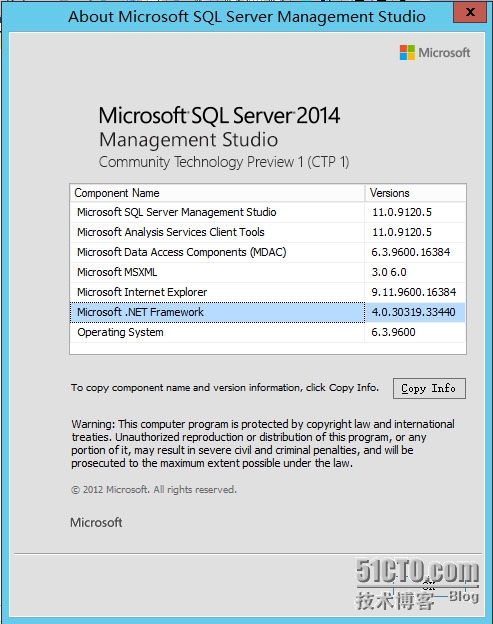Close the About dialog window

tap(470, 12)
